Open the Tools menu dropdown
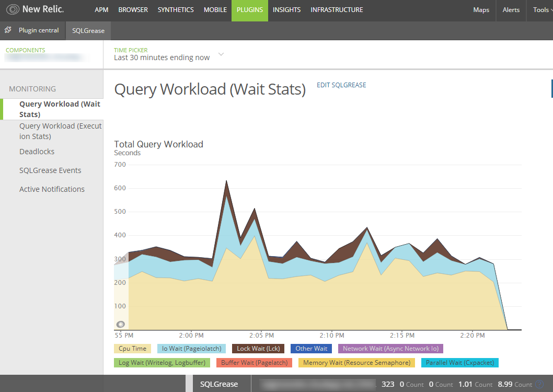 coord(543,10)
